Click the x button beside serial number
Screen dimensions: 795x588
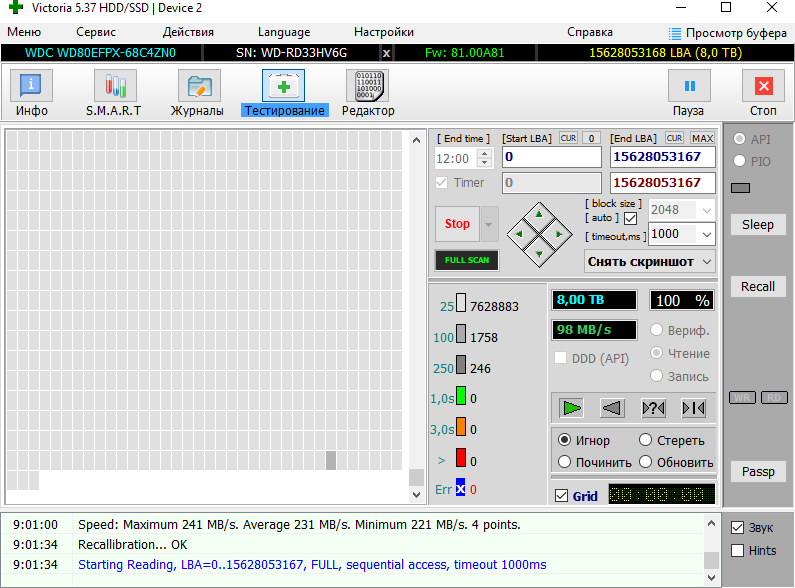coord(386,53)
